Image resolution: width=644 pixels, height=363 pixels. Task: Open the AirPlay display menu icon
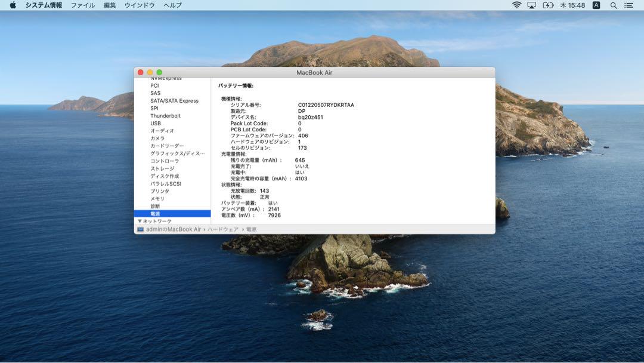[532, 5]
